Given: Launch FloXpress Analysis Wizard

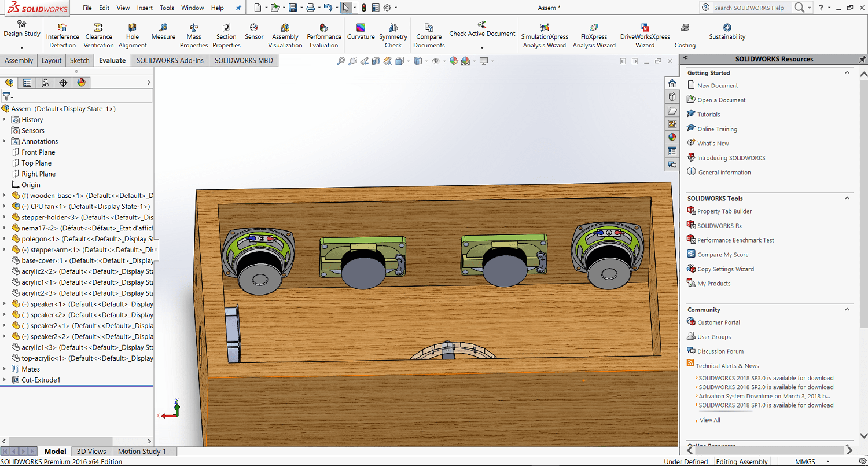Looking at the screenshot, I should [594, 36].
